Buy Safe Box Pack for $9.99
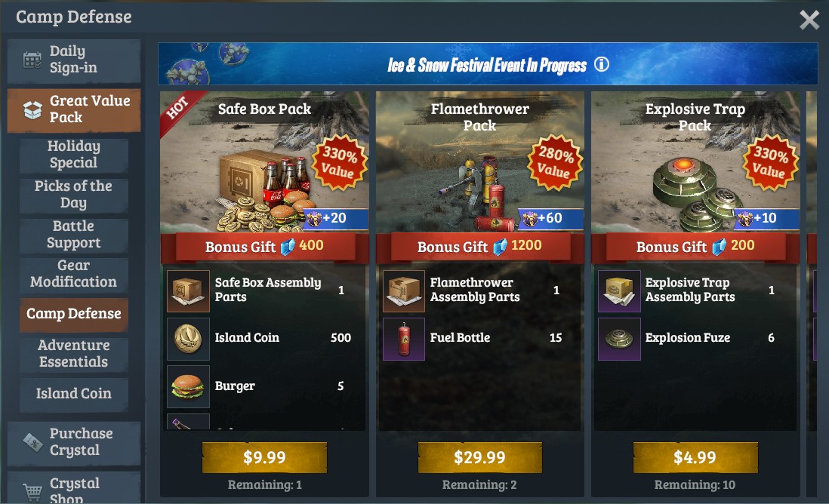 (x=264, y=457)
